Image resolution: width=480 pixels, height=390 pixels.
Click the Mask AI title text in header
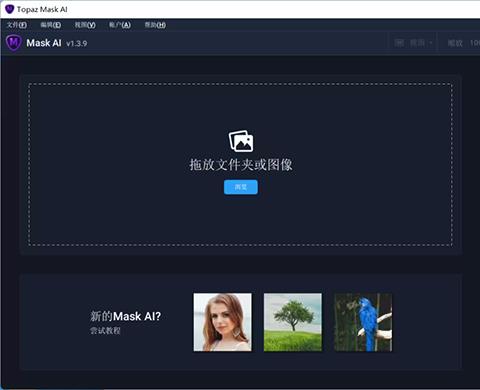[x=44, y=43]
